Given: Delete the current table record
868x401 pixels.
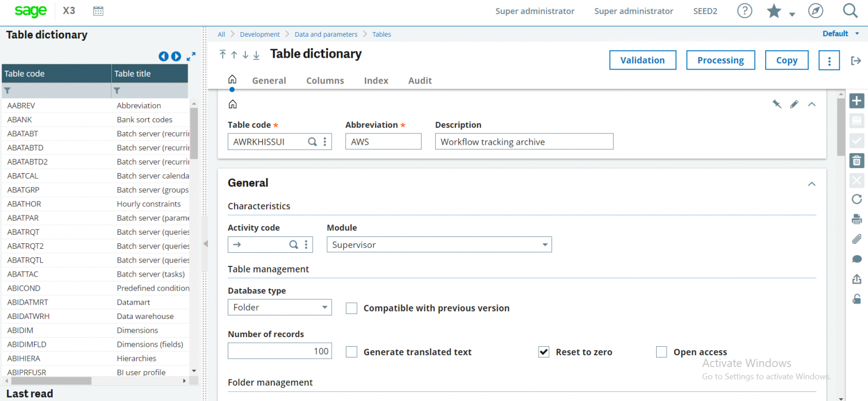Looking at the screenshot, I should click(857, 160).
